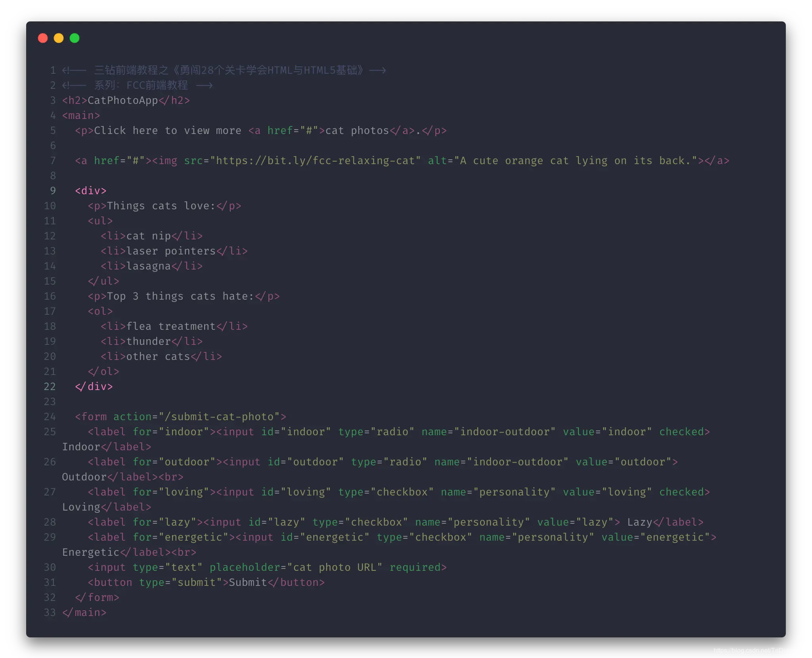Image resolution: width=812 pixels, height=658 pixels.
Task: Click the CatPhotoApp heading text
Action: (x=123, y=101)
